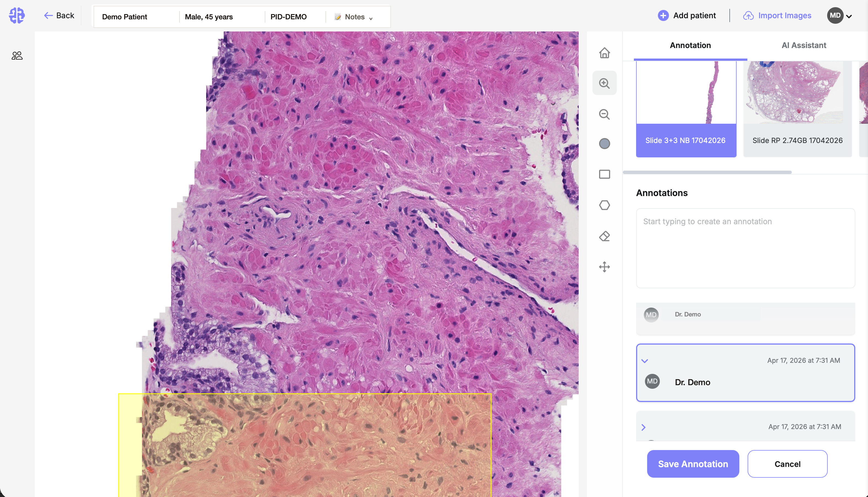This screenshot has width=868, height=497.
Task: Select the Zoom in tool
Action: tap(604, 83)
